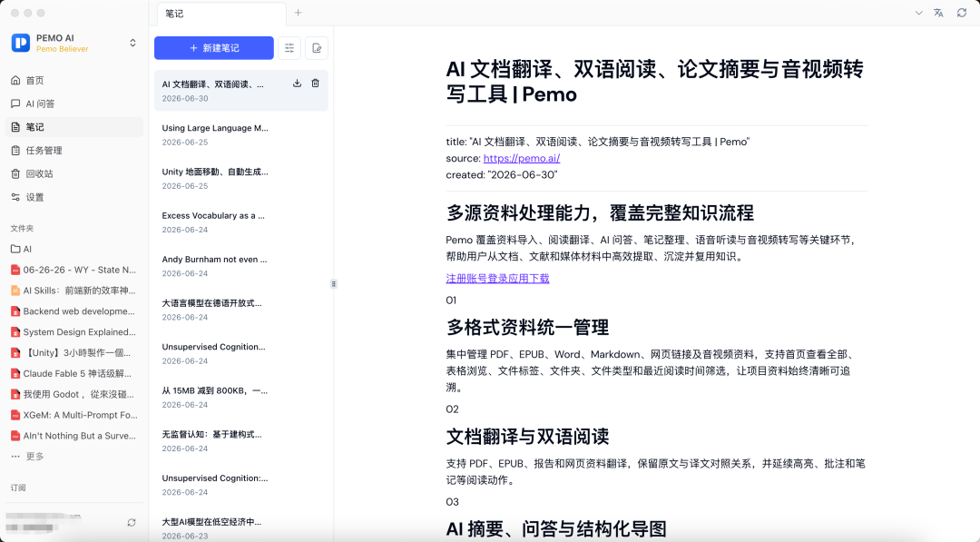Screen dimensions: 980x542
Task: Open file XGeM: A Multi-Prompt Fo...
Action: point(74,415)
